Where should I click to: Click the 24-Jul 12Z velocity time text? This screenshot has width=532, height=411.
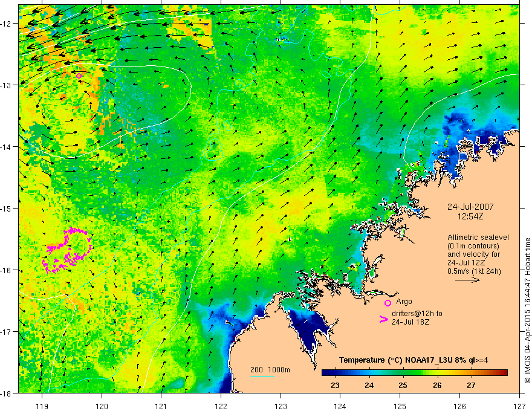point(466,263)
